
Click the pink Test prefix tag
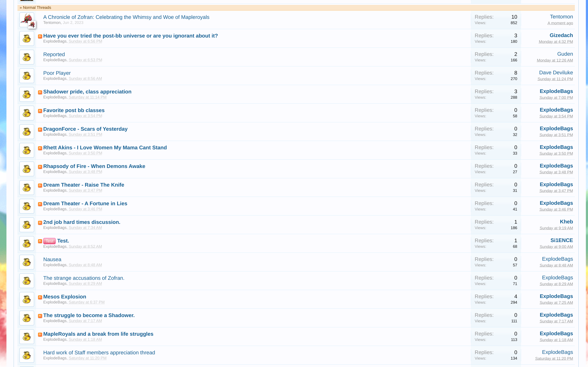coord(49,241)
